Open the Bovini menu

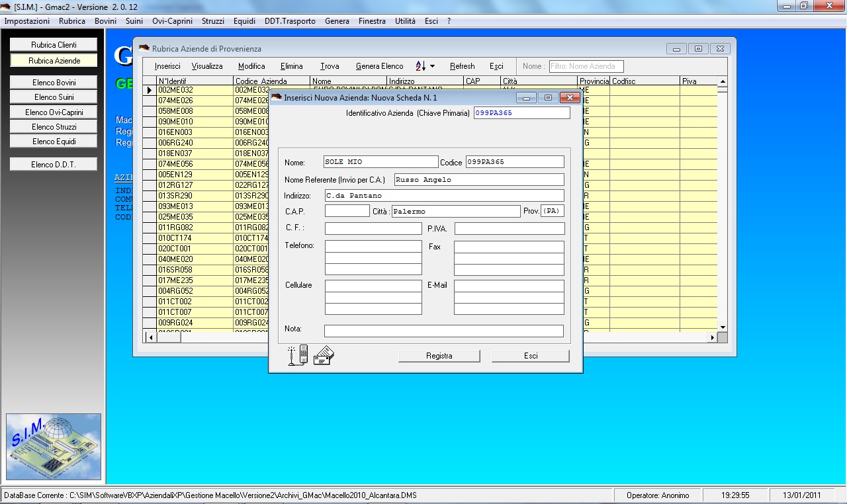pyautogui.click(x=106, y=21)
